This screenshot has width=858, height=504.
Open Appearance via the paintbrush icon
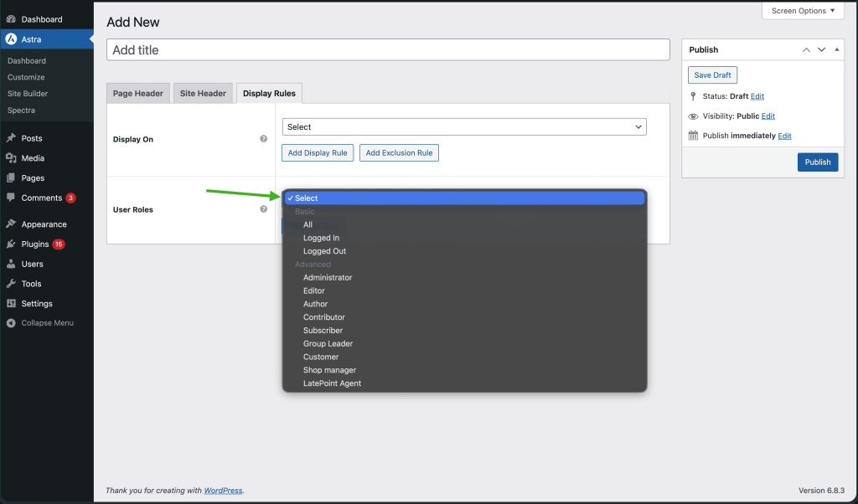(12, 224)
